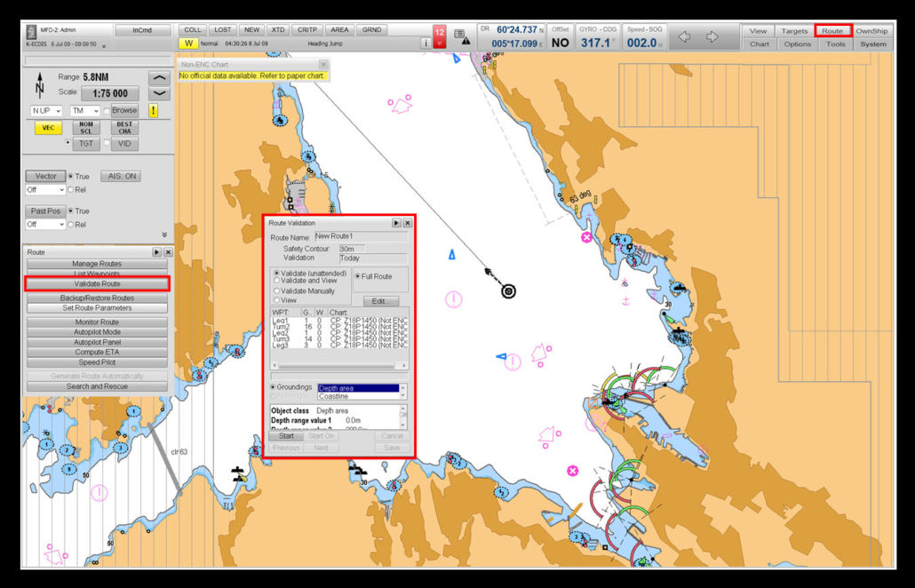Click the Validate Route button
The image size is (915, 588).
(x=97, y=284)
